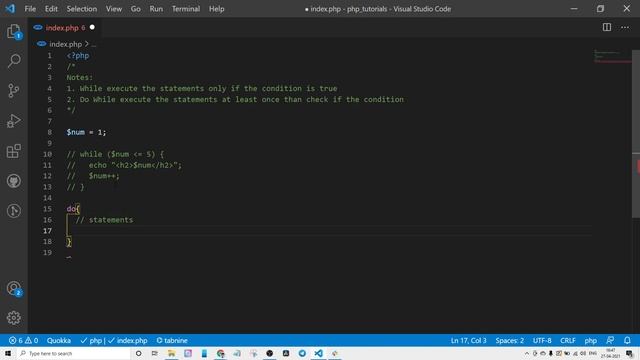Screen dimensions: 640x360
Task: Open the Terminal menu
Action: tap(186, 9)
